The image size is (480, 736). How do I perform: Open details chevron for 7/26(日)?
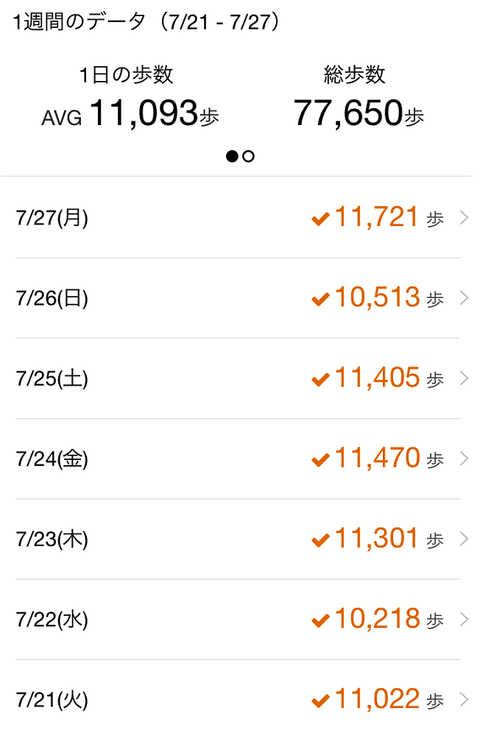click(x=464, y=298)
